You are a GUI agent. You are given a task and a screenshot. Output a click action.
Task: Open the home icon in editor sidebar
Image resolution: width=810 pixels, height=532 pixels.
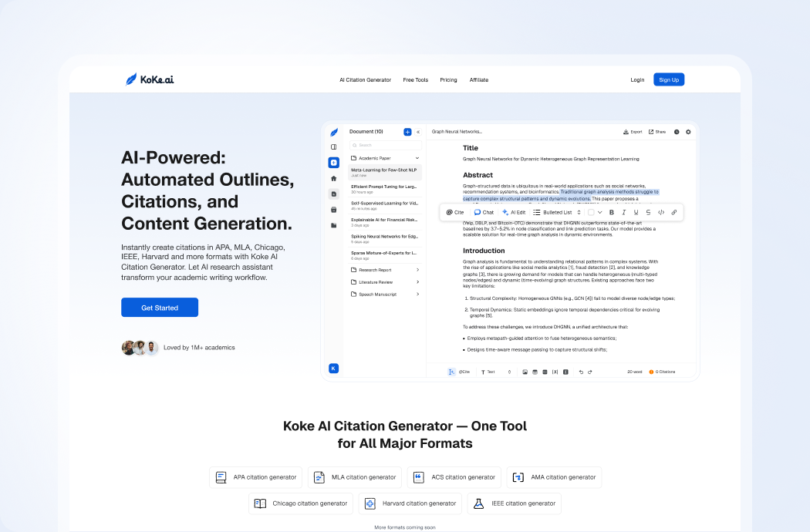coord(333,178)
